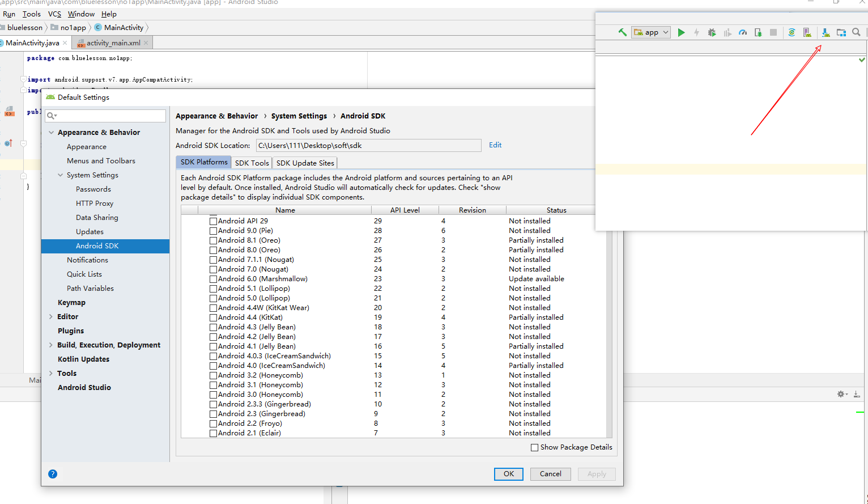Enable Show Package Details checkbox
Viewport: 868px width, 504px height.
click(x=534, y=447)
